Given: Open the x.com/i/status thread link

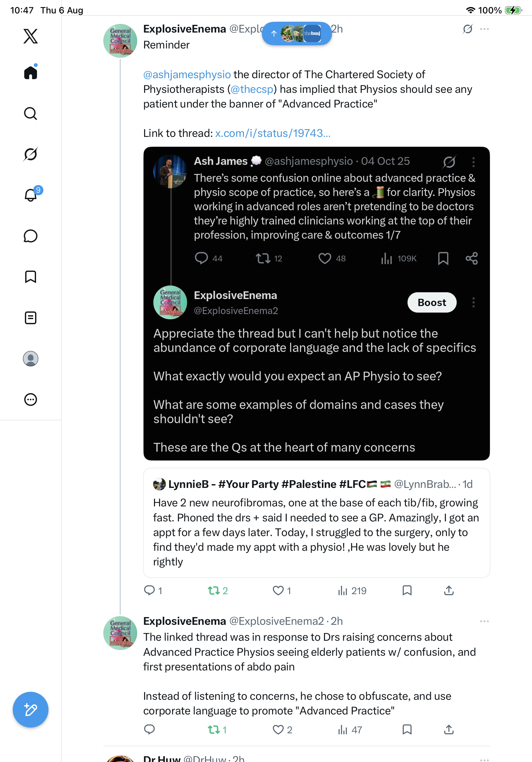Looking at the screenshot, I should (x=273, y=133).
